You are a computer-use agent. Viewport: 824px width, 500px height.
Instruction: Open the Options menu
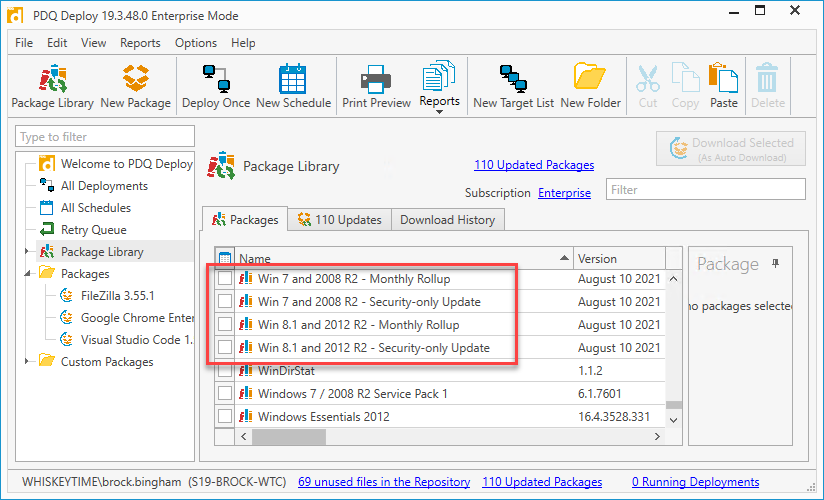(195, 43)
